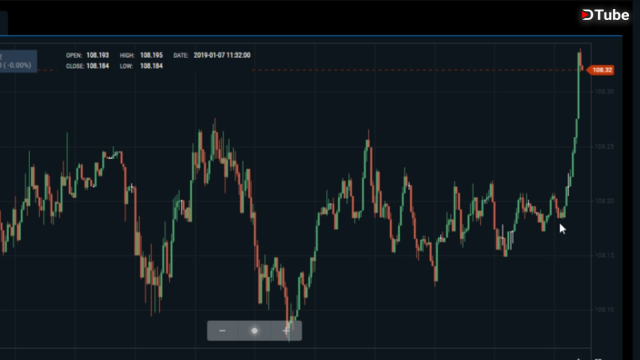Select the date text 2019-01-07 11:32:00
640x360 pixels.
click(222, 55)
